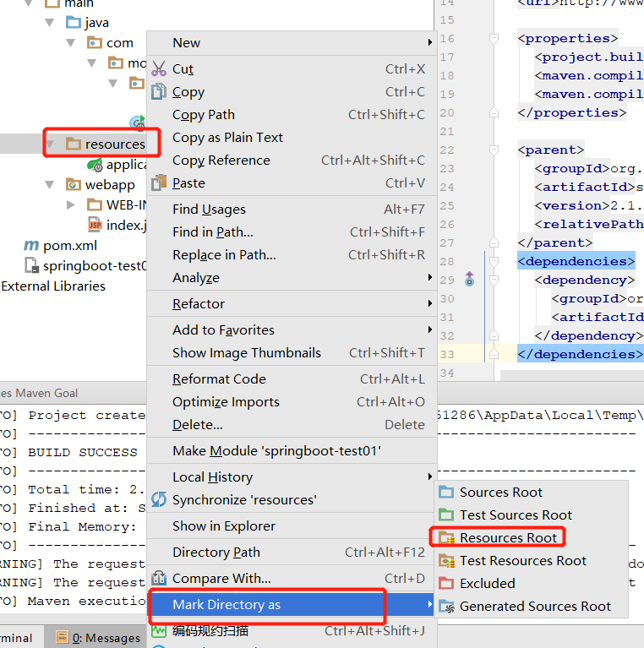This screenshot has width=644, height=648.
Task: Expand the WEB-INF folder
Action: [x=72, y=205]
